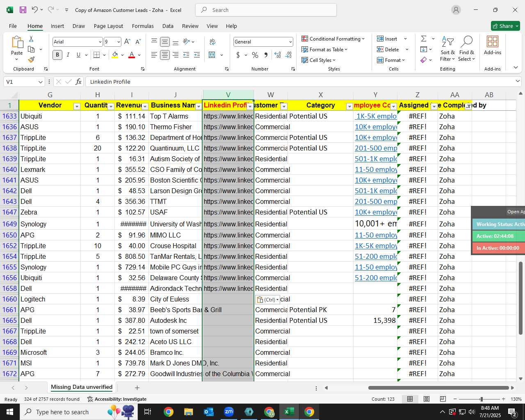Click the Decrease Decimal icon
The width and height of the screenshot is (525, 420).
coord(288,55)
